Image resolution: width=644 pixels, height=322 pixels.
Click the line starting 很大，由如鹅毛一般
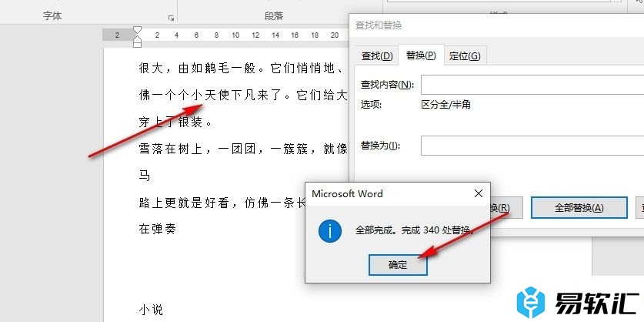(243, 69)
